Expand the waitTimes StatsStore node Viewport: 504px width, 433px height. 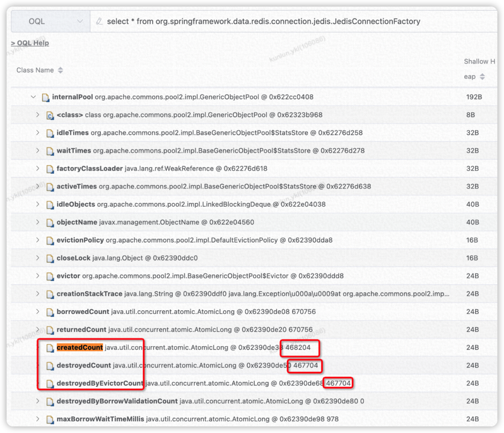click(x=38, y=151)
